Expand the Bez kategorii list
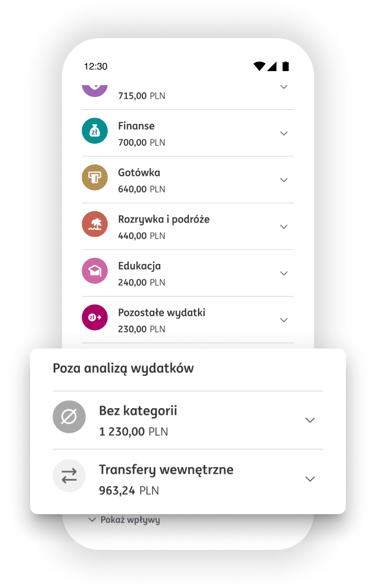This screenshot has height=588, width=376. point(310,420)
